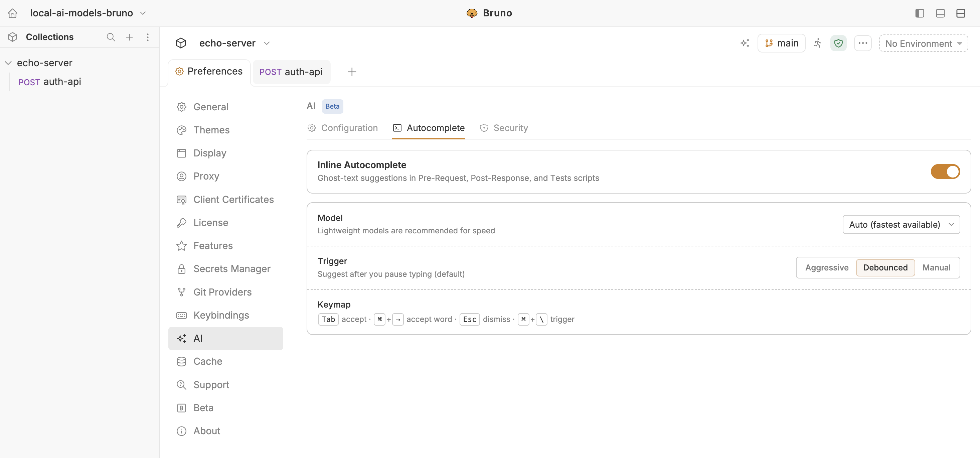Open Proxy preferences section
Viewport: 980px width, 458px height.
tap(225, 176)
